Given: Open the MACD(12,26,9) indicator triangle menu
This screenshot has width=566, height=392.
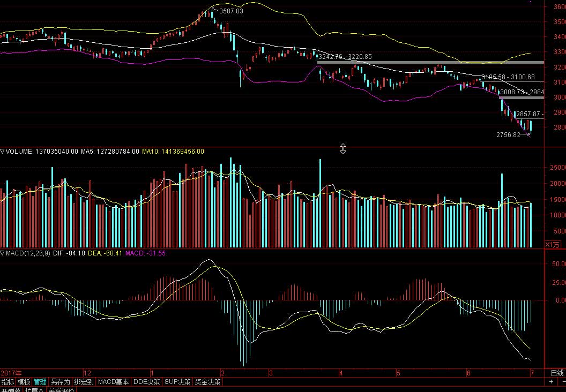Looking at the screenshot, I should point(3,253).
